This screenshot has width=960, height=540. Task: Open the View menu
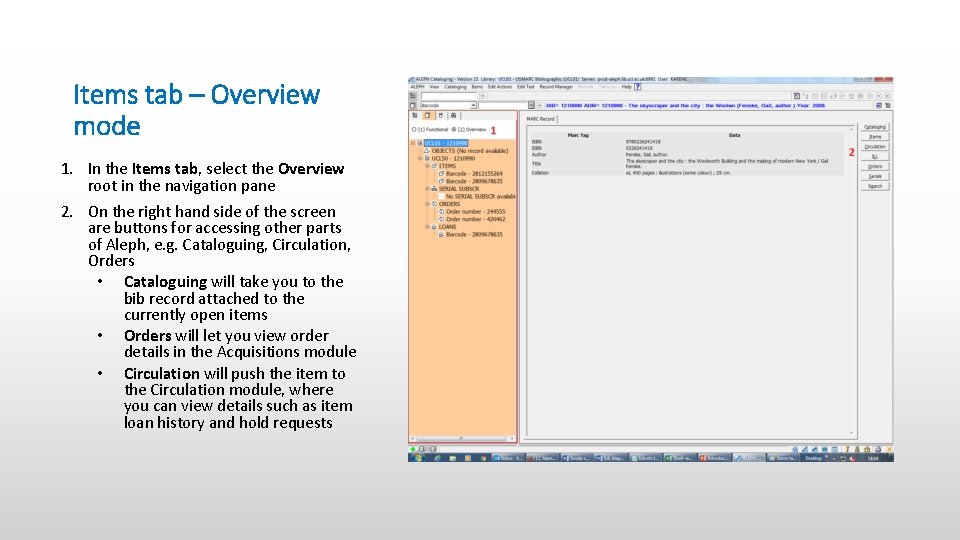tap(434, 87)
